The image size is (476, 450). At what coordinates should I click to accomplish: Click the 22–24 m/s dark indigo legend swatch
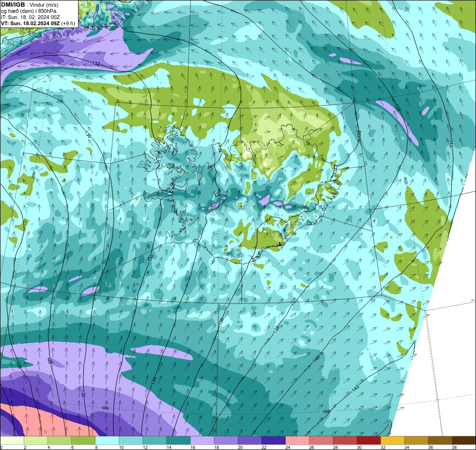[274, 440]
